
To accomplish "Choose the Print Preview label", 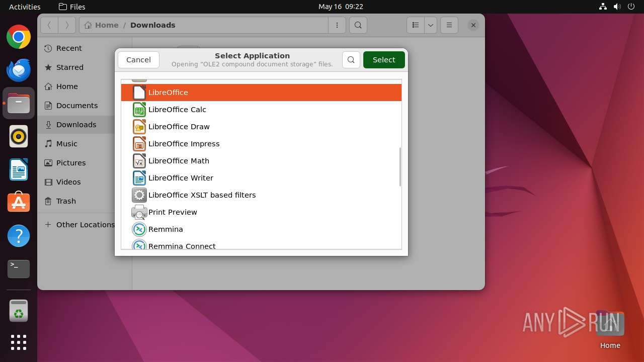I will (x=173, y=212).
